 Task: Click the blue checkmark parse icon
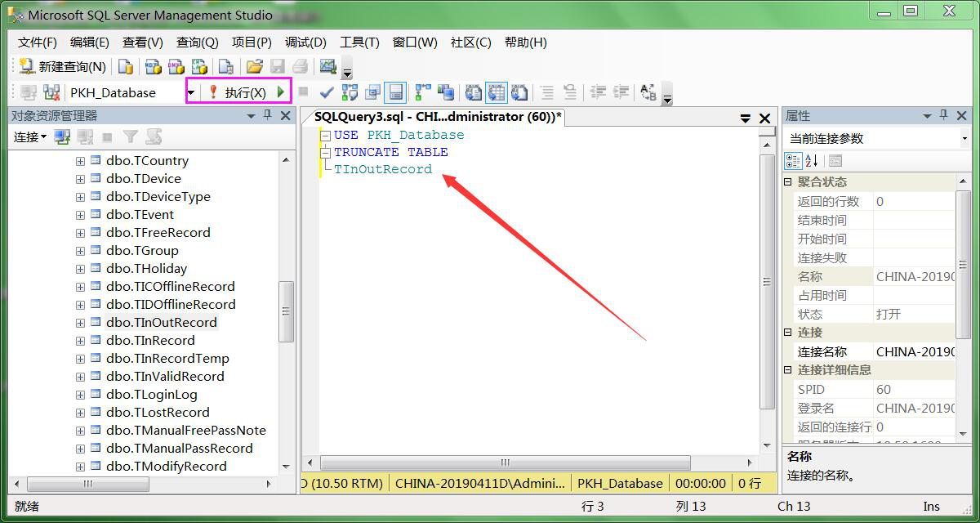click(326, 92)
